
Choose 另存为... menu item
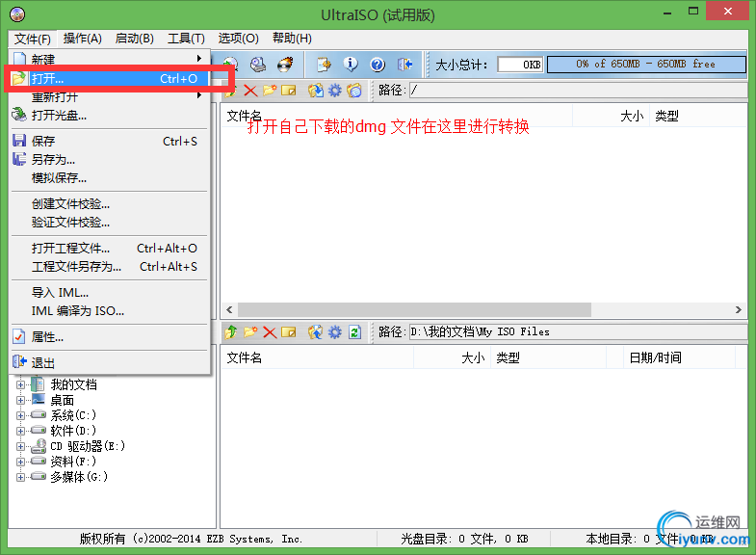110,160
